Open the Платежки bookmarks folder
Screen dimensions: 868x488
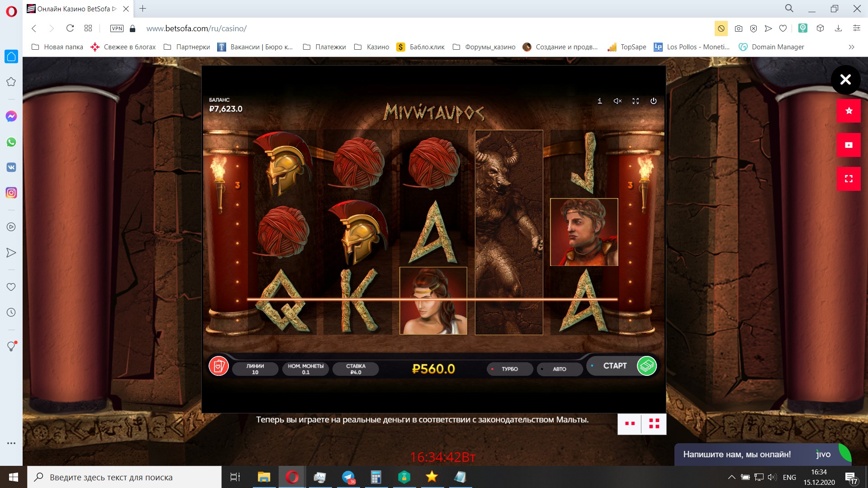[x=324, y=47]
